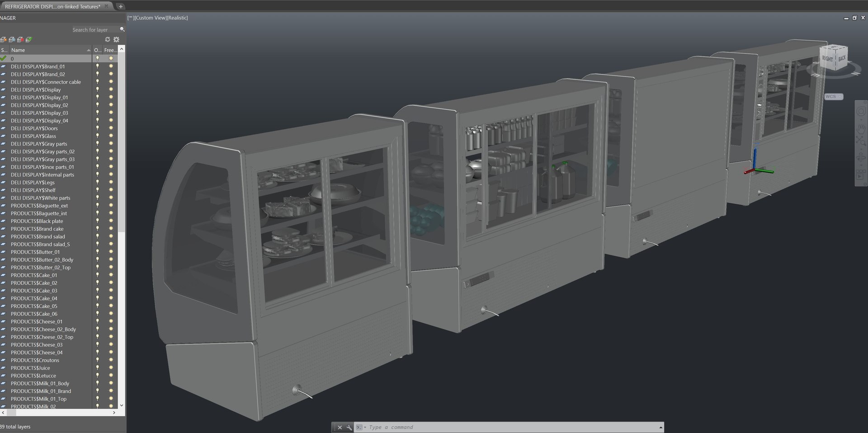Freeze layer DELI DISPLAY$Doors sun icon
Image resolution: width=868 pixels, height=433 pixels.
[111, 128]
